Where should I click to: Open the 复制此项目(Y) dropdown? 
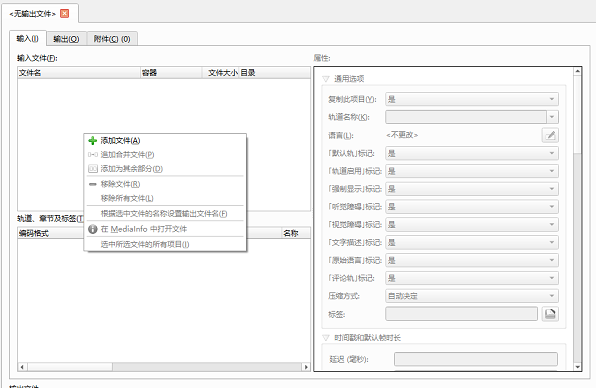[472, 99]
